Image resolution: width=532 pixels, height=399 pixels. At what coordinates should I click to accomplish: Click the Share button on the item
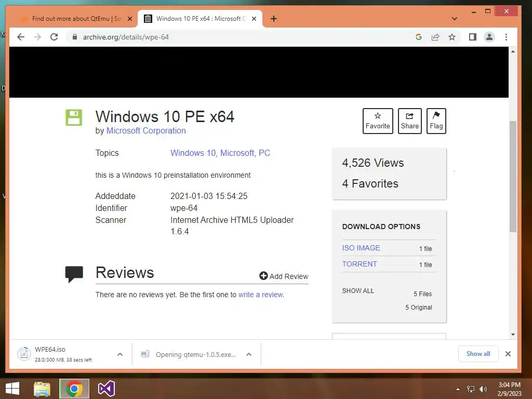(x=409, y=121)
